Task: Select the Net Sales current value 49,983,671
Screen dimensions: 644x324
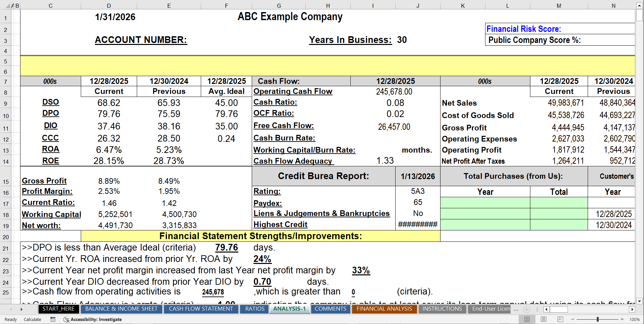Action: point(566,103)
